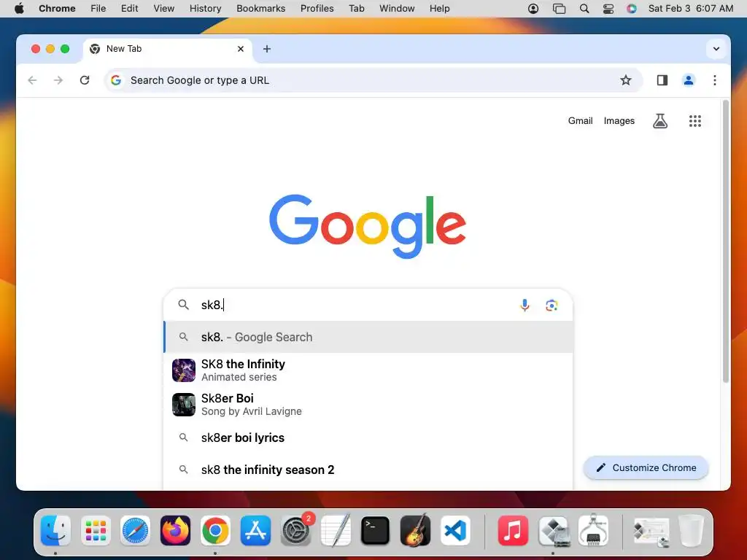Open Boot Camp Assistant from the Dock

pyautogui.click(x=553, y=531)
